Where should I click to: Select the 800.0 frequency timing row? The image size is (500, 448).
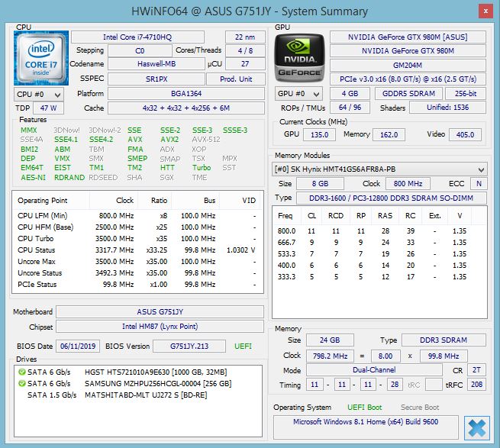click(x=379, y=230)
